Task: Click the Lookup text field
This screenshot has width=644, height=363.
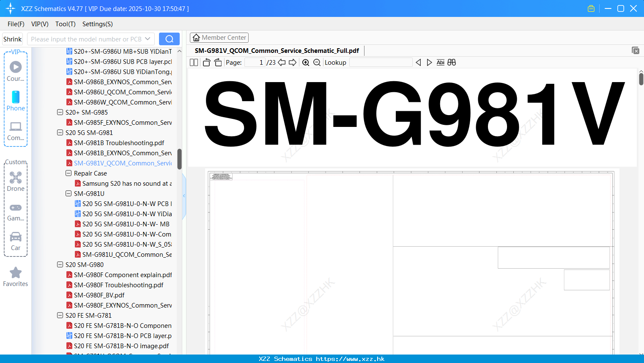Action: tap(381, 63)
